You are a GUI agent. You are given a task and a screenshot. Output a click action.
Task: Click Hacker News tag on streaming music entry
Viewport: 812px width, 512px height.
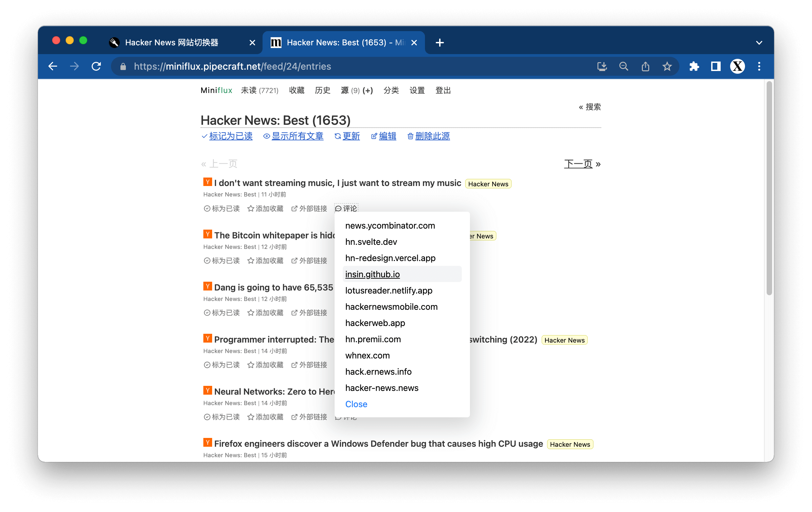[488, 184]
